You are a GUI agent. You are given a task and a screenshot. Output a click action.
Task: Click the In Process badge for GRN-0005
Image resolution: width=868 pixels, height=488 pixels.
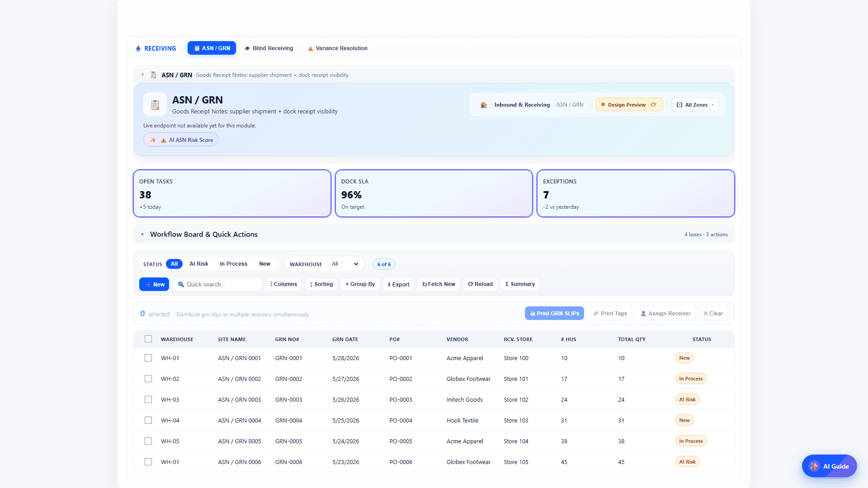[x=691, y=441]
